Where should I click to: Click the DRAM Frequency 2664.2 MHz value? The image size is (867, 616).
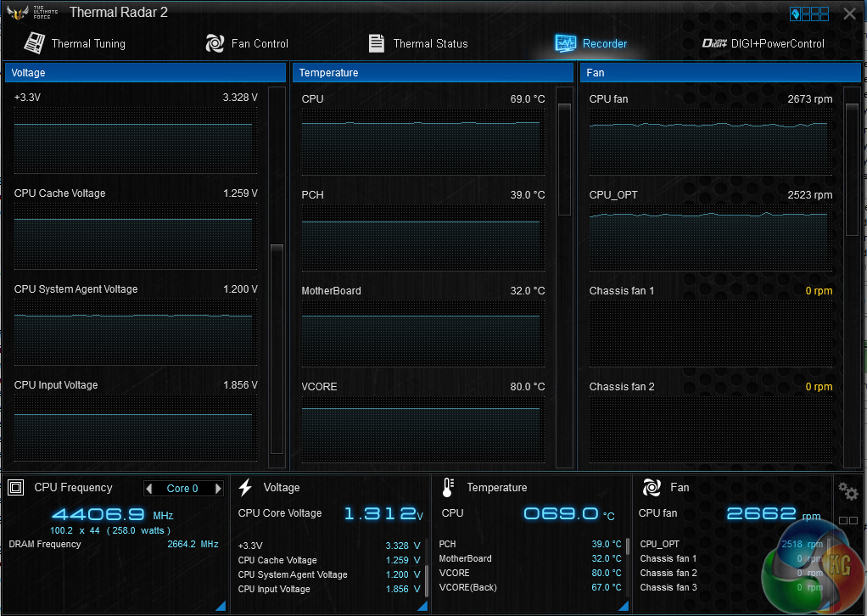(193, 544)
